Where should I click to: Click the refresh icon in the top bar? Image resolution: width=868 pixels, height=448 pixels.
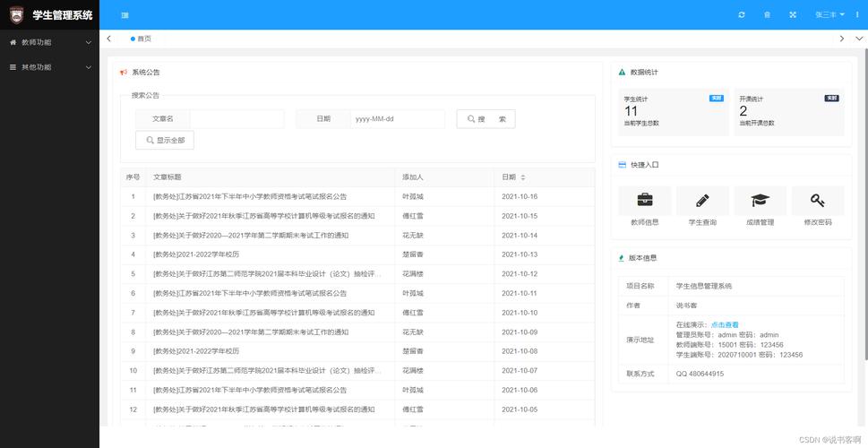coord(742,15)
